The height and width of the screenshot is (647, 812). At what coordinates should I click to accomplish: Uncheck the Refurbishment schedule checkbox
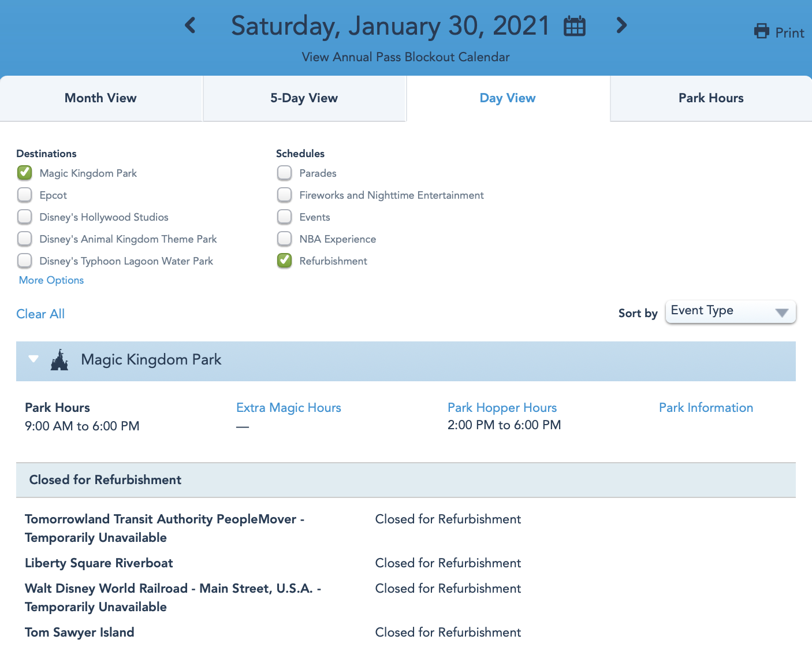coord(285,261)
